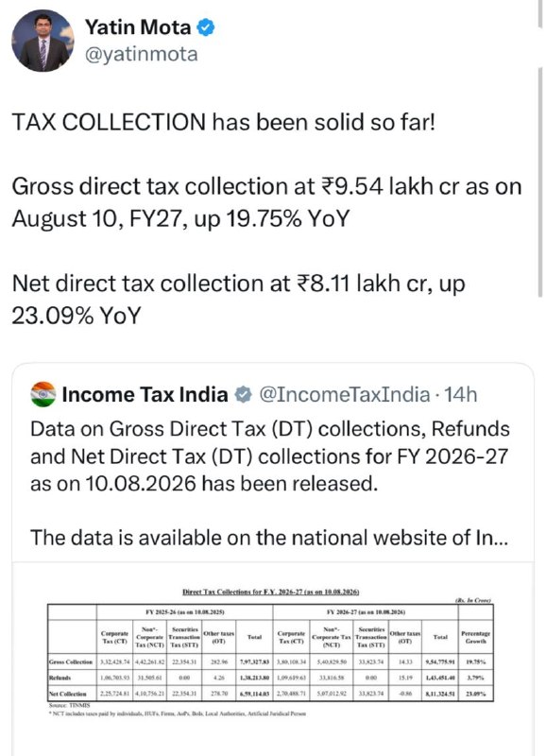
Task: Click the table title 'Direct Tax Collections for F.Y. 2026-27'
Action: (271, 592)
